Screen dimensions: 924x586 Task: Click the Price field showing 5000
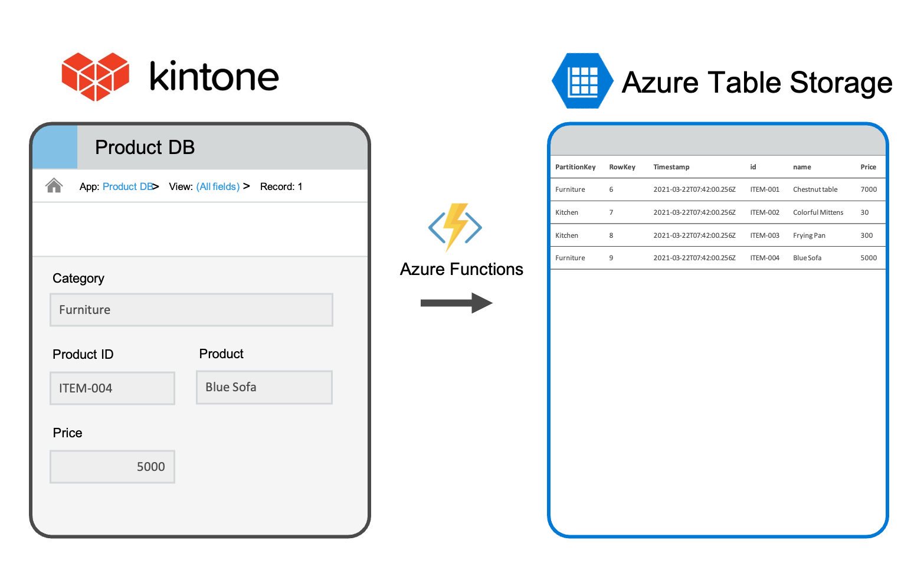[x=112, y=467]
